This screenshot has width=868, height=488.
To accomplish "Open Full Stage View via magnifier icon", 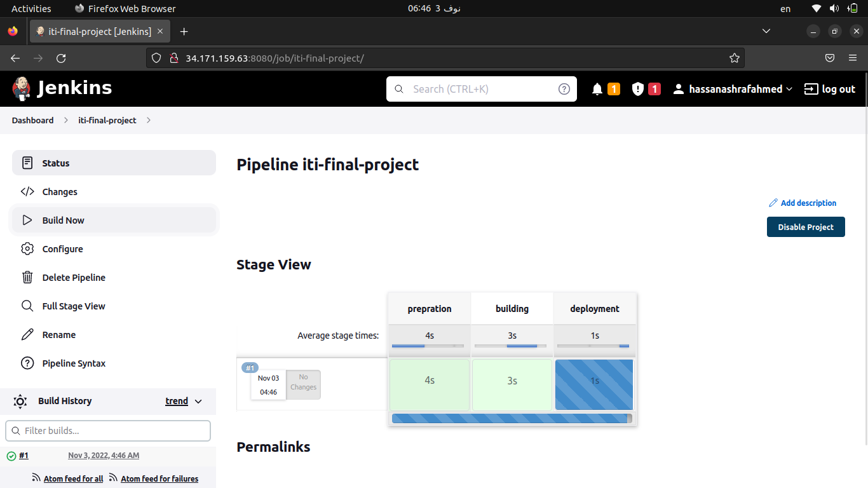I will point(27,306).
